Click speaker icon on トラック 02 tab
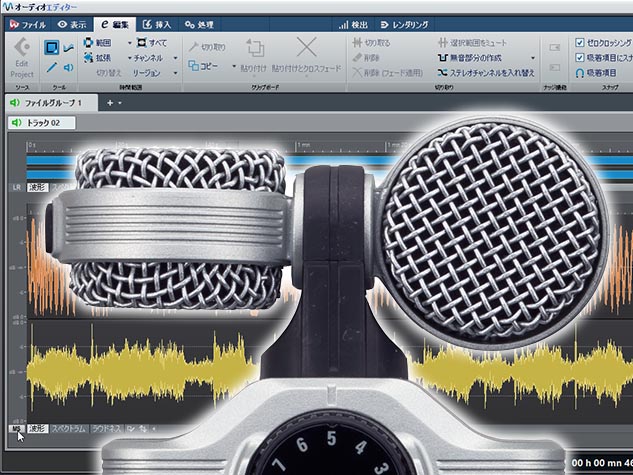633x475 pixels. coord(16,123)
